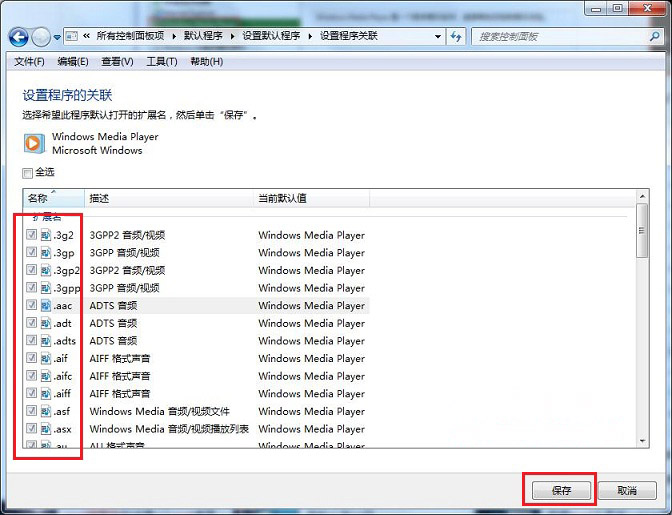Uncheck the .3gp2 extension checkbox
The image size is (672, 515).
pos(31,269)
